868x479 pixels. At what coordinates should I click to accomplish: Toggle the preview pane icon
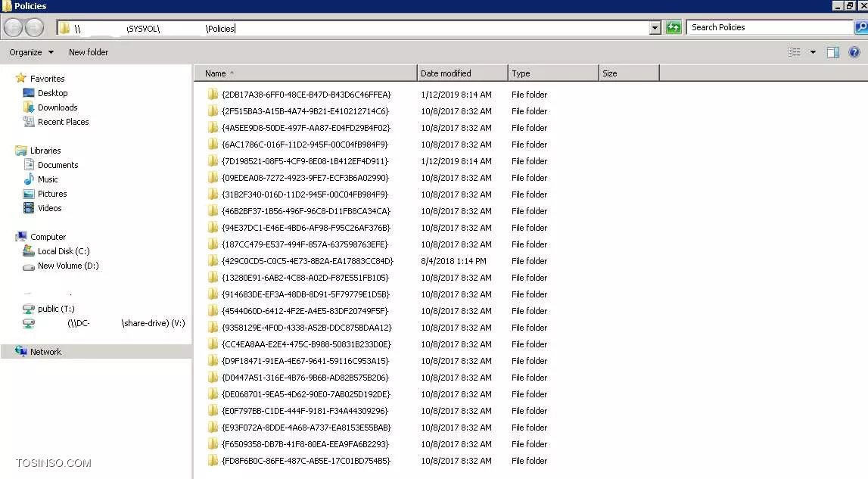coord(832,52)
